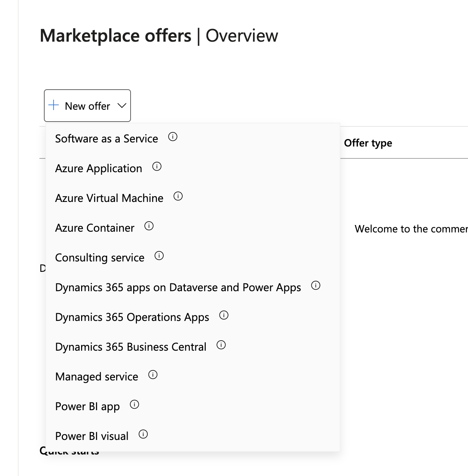Show info for Power BI visual
The image size is (468, 476).
coord(143,434)
